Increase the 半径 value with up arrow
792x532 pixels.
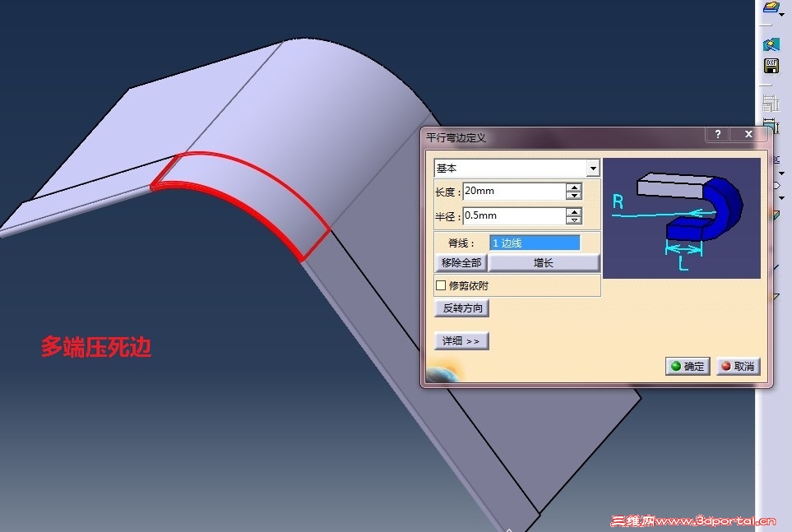click(574, 211)
